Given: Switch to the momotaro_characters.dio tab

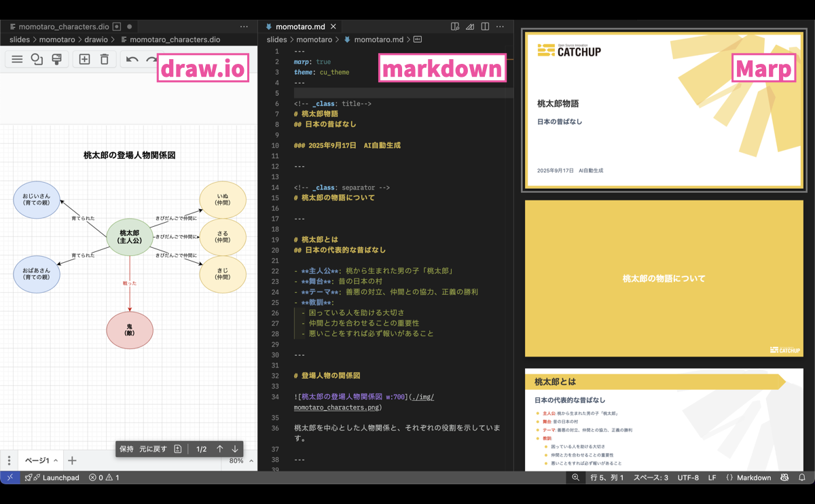Looking at the screenshot, I should pyautogui.click(x=63, y=26).
